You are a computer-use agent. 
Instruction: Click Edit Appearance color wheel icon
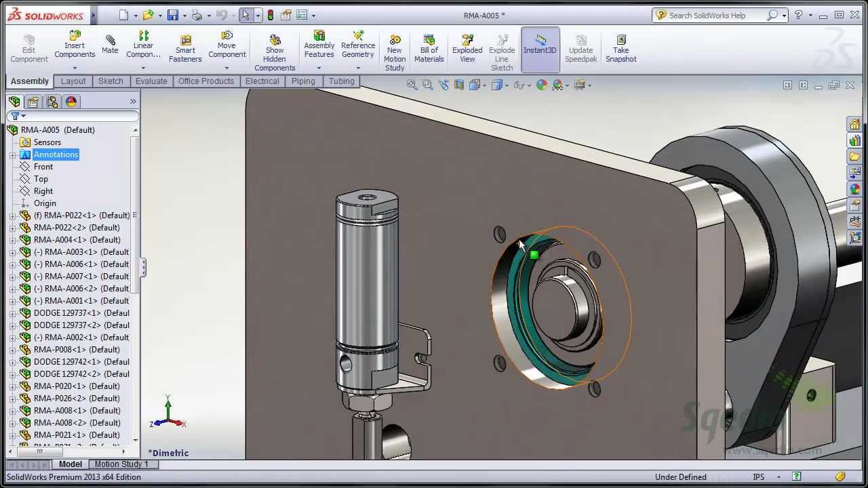[542, 85]
